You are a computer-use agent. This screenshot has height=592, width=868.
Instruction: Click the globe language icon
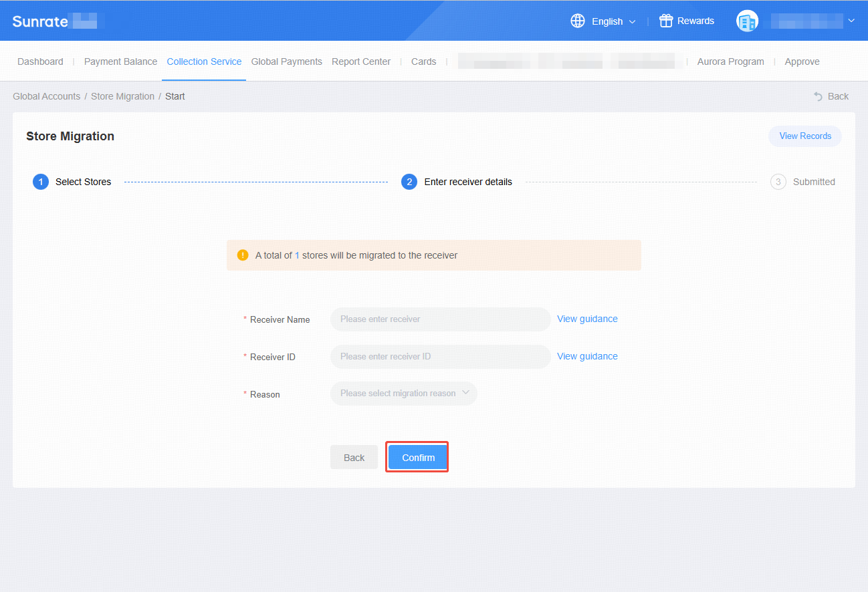tap(578, 21)
